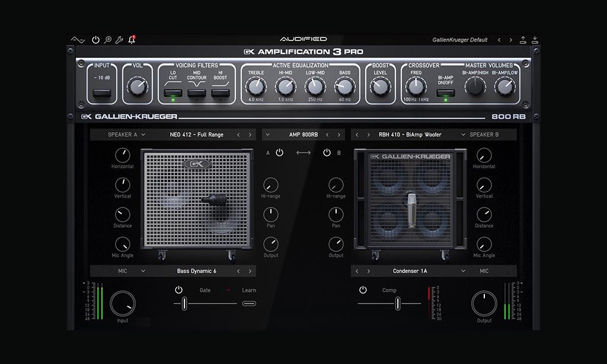Click channel A Output knob
The width and height of the screenshot is (607, 364).
(x=271, y=244)
